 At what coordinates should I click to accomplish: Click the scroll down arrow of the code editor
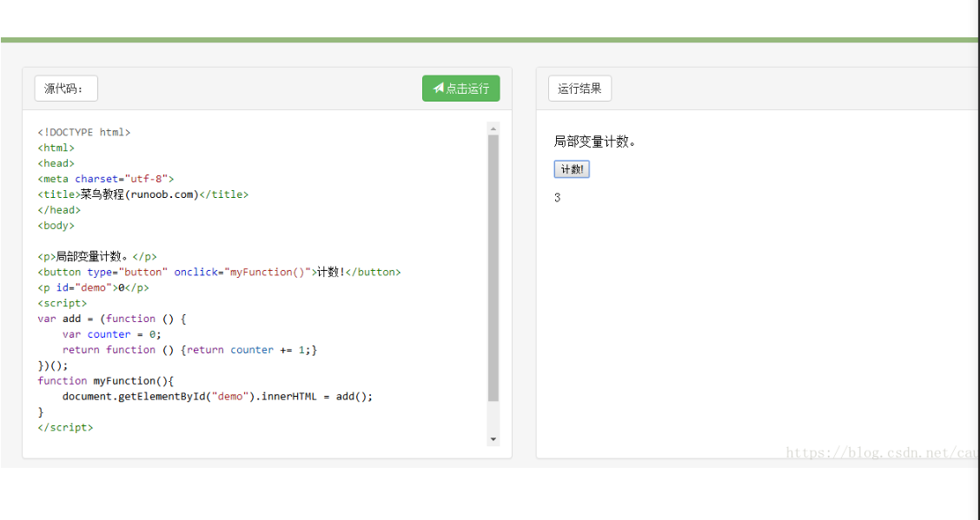pos(493,439)
